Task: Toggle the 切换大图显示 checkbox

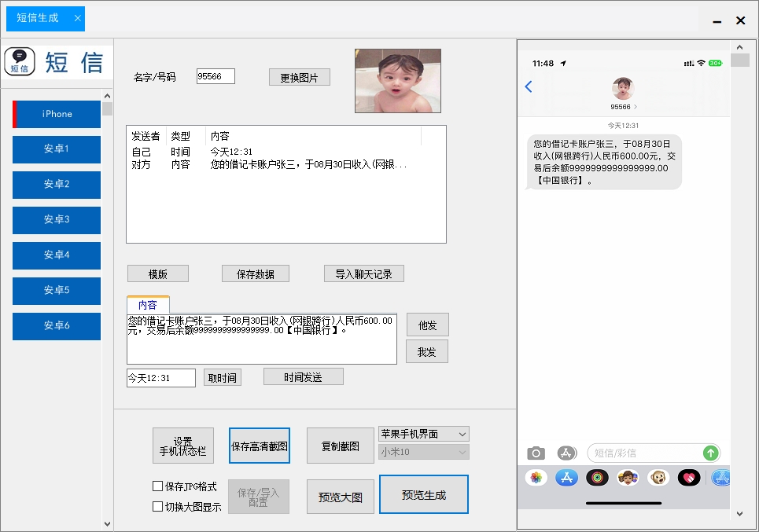Action: tap(157, 504)
